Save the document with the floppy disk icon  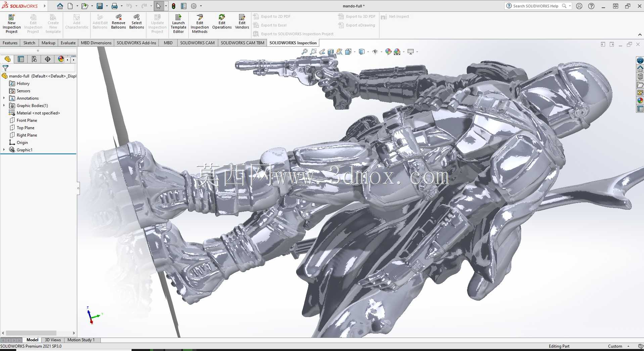(x=100, y=6)
